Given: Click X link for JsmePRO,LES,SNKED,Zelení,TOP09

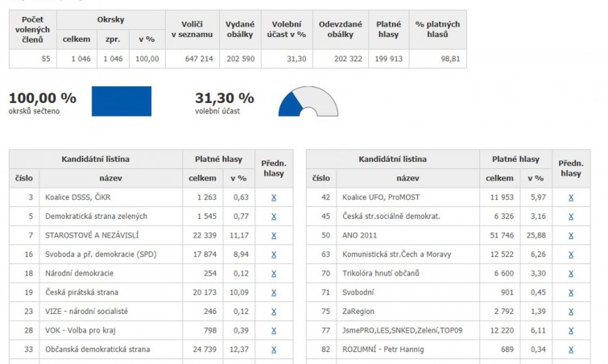Looking at the screenshot, I should [571, 330].
